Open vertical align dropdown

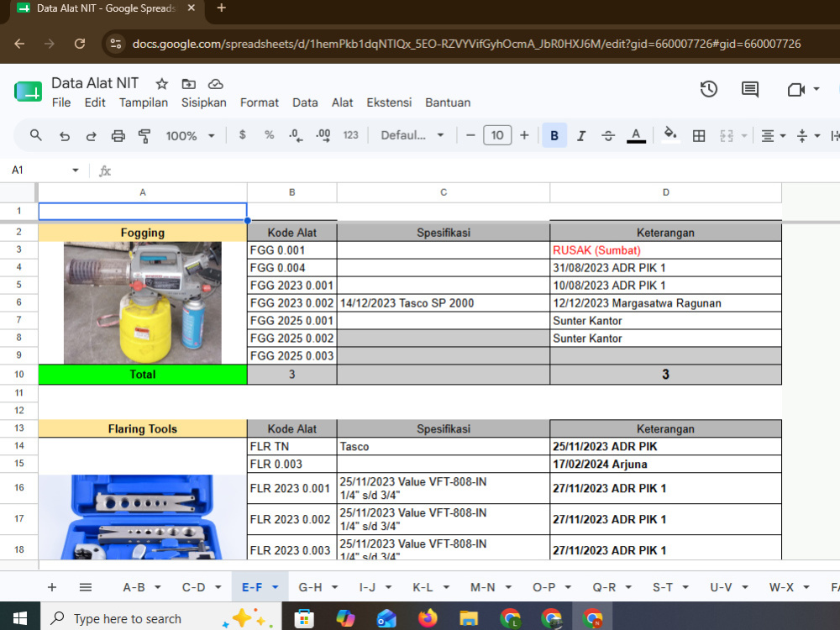808,136
